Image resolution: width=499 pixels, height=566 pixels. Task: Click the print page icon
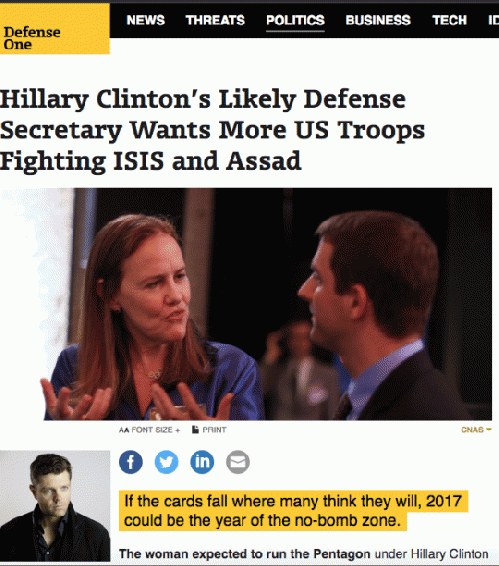coord(195,430)
